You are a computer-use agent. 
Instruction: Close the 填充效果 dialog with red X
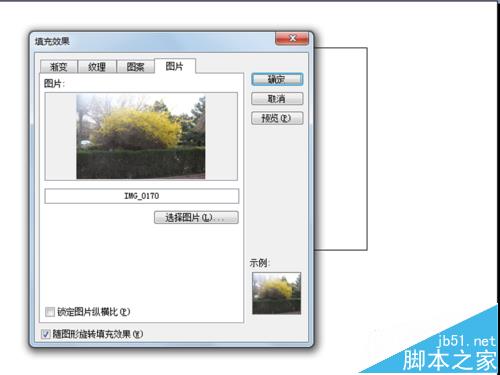click(292, 38)
